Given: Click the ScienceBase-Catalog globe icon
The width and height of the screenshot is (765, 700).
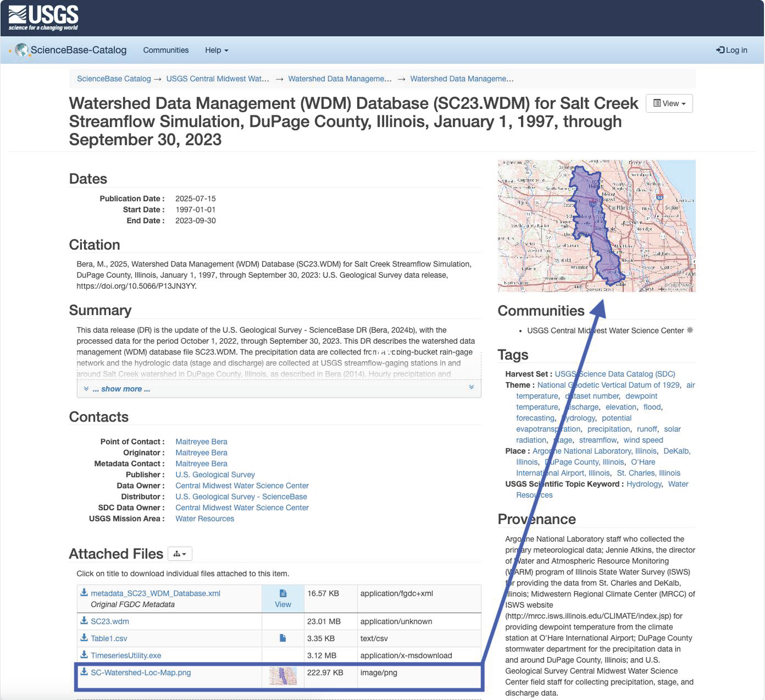Looking at the screenshot, I should 22,50.
